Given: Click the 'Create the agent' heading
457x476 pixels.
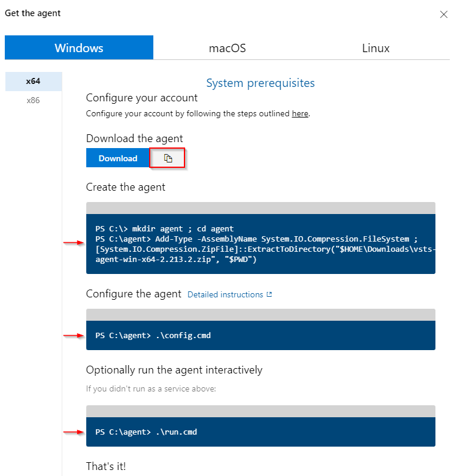Looking at the screenshot, I should click(126, 187).
